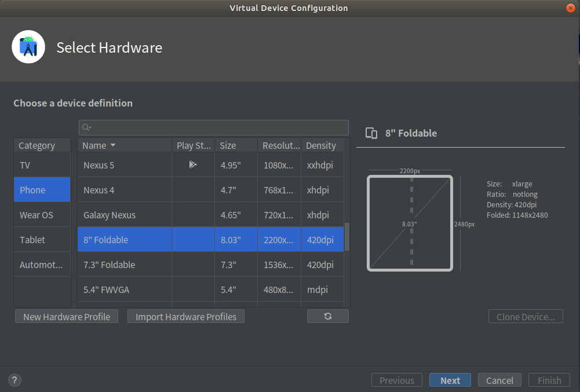This screenshot has height=392, width=580.
Task: Click the 4.7" size cell
Action: [x=236, y=190]
